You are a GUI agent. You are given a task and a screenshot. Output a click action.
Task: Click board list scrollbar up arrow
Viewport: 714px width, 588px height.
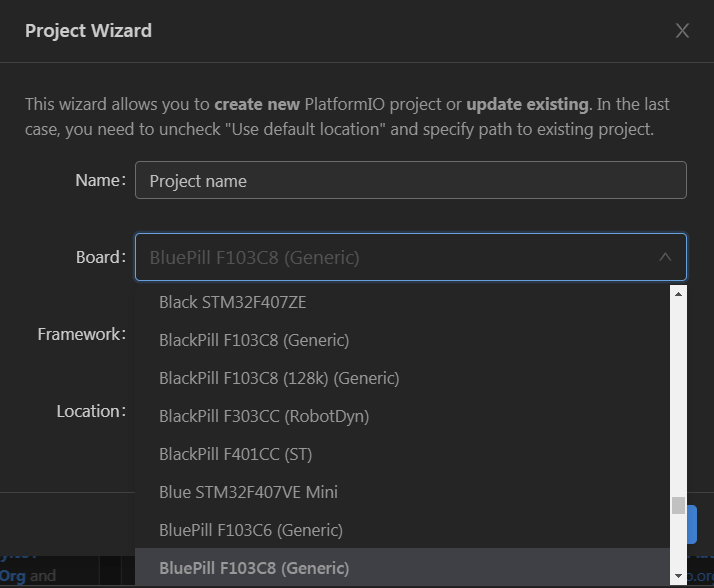click(x=678, y=294)
